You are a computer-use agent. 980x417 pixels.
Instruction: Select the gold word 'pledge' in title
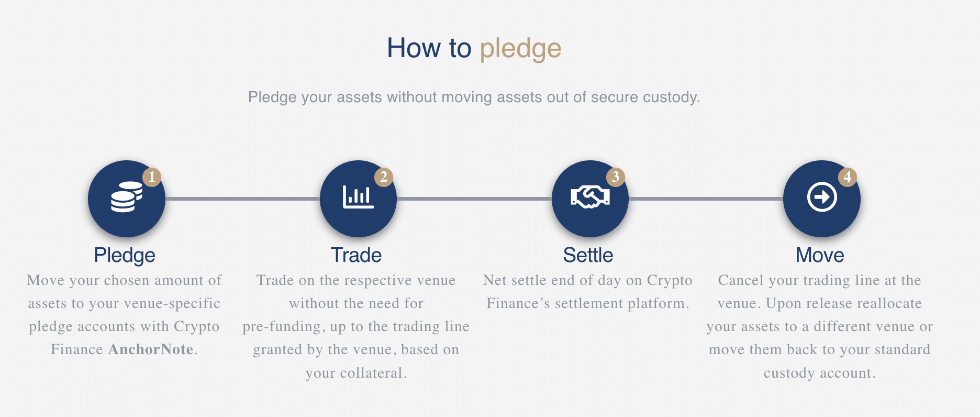(520, 49)
